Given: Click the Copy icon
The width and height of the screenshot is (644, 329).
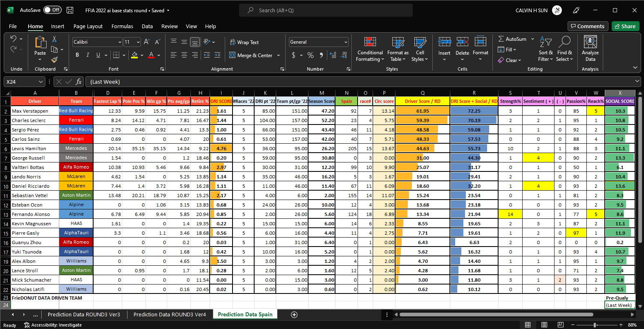Looking at the screenshot, I should (x=54, y=49).
